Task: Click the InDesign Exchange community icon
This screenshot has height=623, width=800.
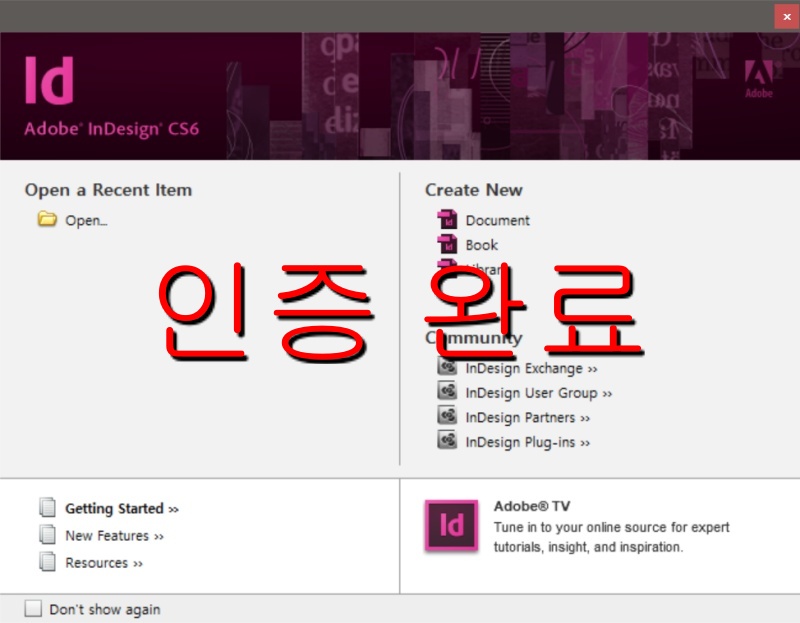Action: coord(447,368)
